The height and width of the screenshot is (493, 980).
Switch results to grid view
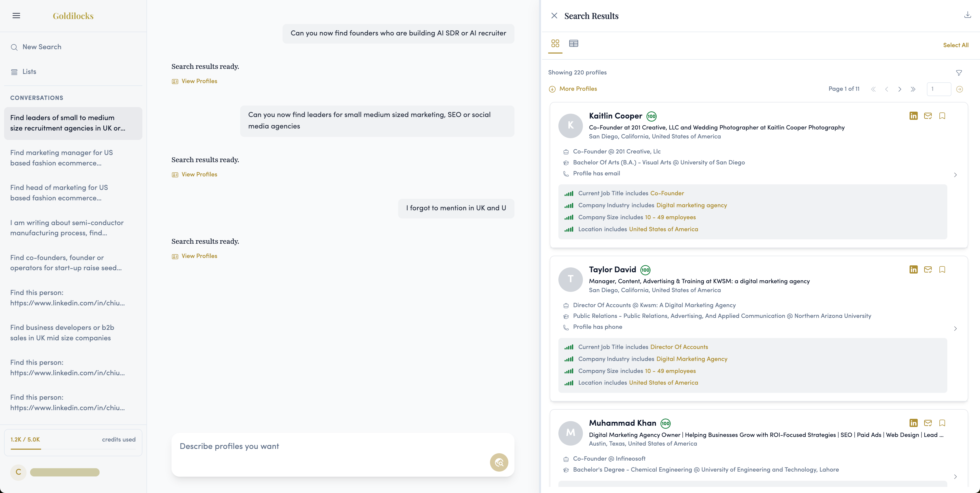[x=555, y=44]
